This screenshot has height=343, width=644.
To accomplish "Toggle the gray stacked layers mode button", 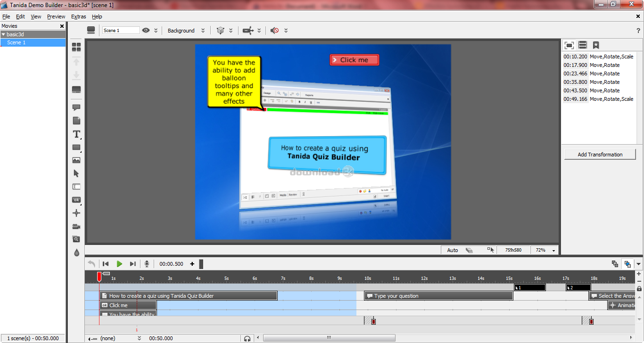I will (615, 264).
